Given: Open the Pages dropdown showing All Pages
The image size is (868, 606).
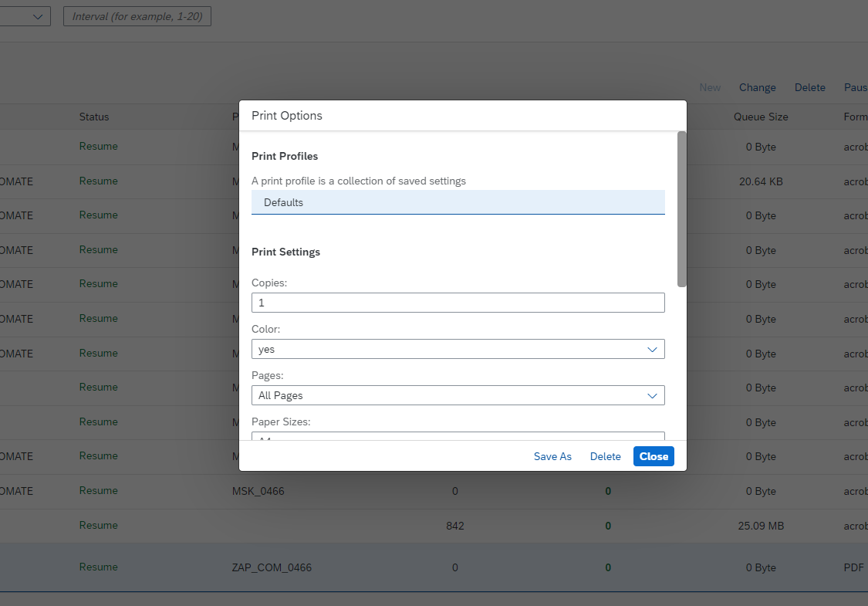Looking at the screenshot, I should click(x=458, y=395).
